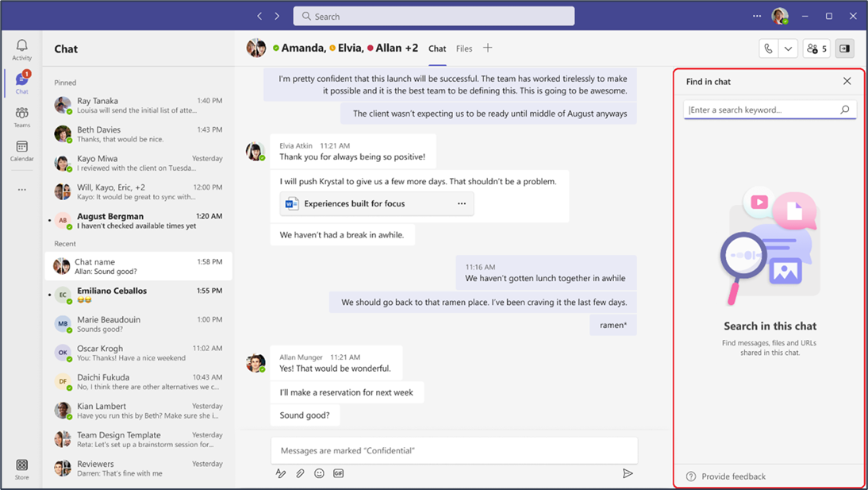The height and width of the screenshot is (490, 868).
Task: Open the emoji picker
Action: 320,473
